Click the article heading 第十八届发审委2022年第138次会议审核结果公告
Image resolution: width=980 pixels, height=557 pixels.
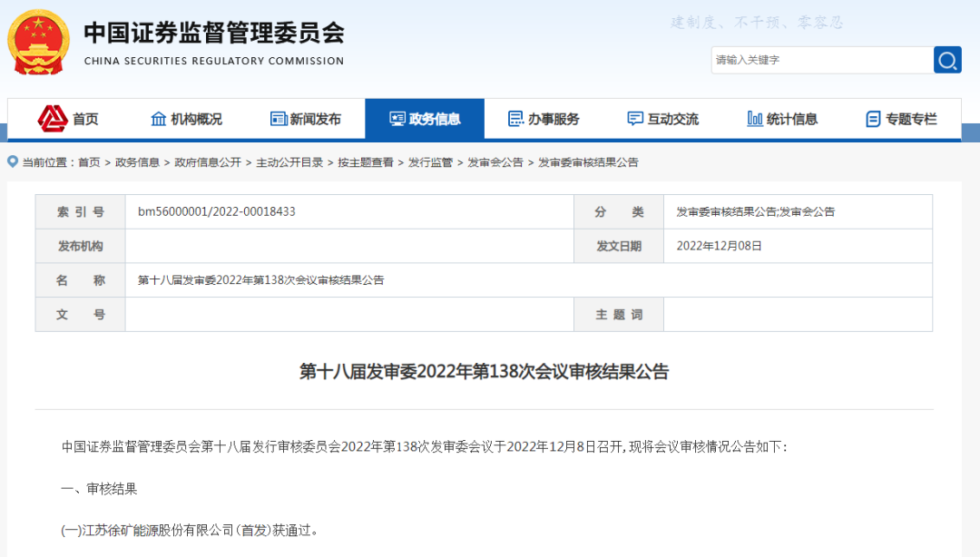coord(485,371)
